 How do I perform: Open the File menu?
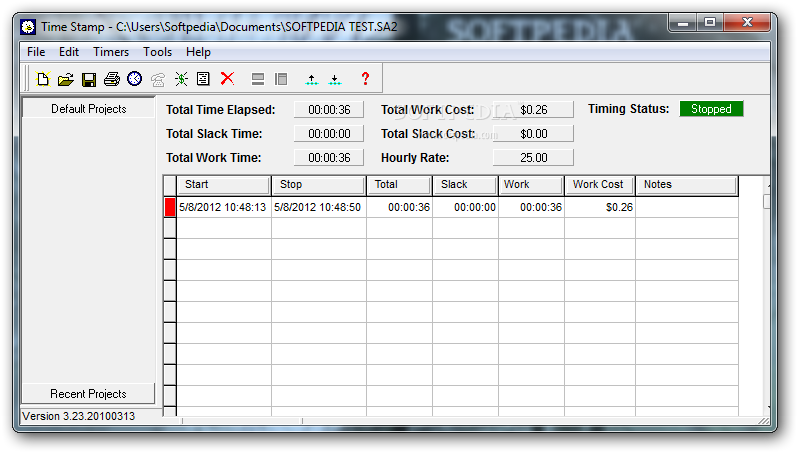click(36, 52)
